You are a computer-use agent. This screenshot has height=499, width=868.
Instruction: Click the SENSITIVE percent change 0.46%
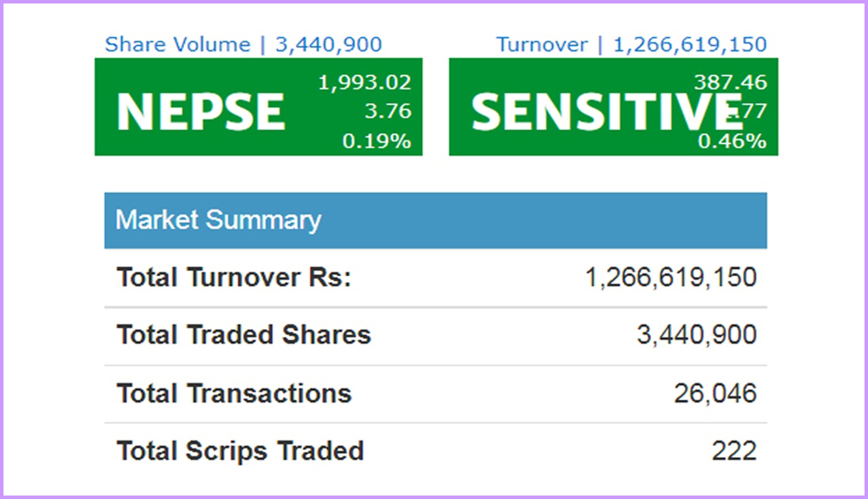coord(732,141)
